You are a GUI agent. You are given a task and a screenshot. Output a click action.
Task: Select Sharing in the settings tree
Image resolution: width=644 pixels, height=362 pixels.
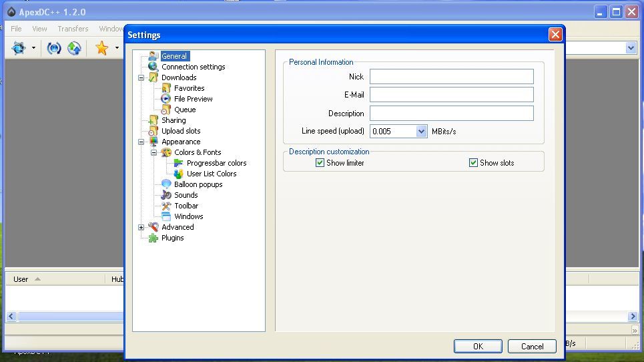click(x=174, y=120)
